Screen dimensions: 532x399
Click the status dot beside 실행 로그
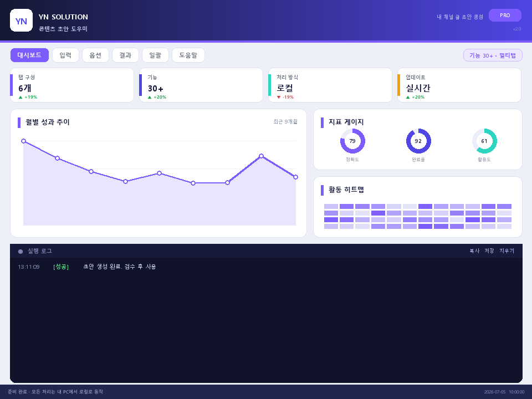[x=21, y=252]
